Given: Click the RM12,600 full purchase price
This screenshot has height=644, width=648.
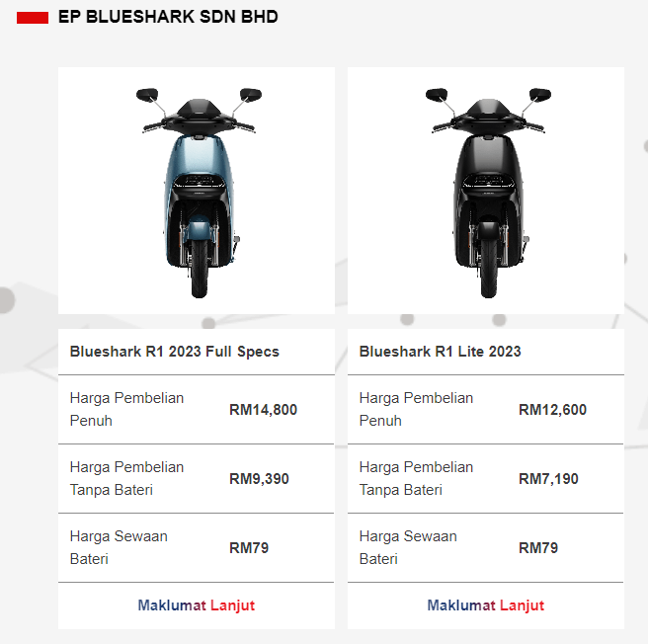Looking at the screenshot, I should (552, 410).
